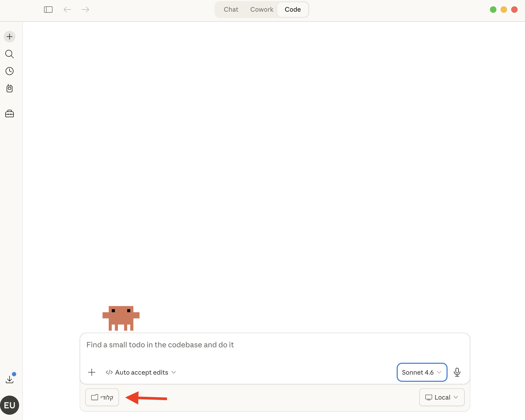Open history clock icon in sidebar
The image size is (525, 420).
click(x=10, y=71)
